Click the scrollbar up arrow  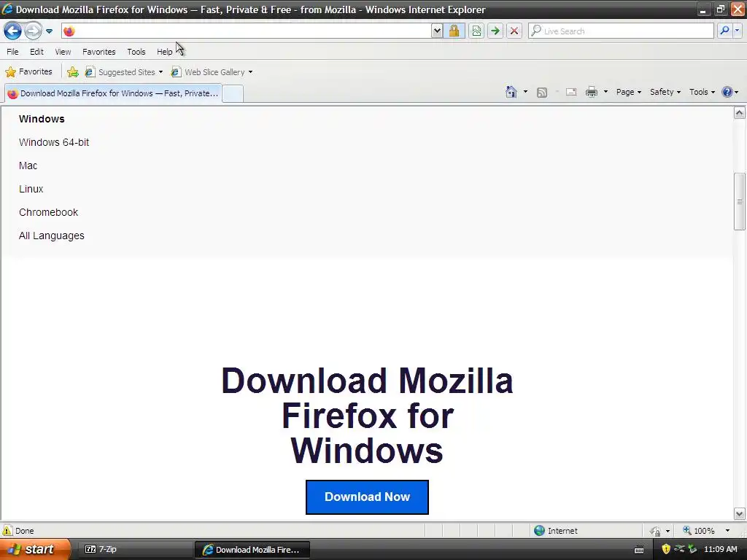click(x=740, y=113)
